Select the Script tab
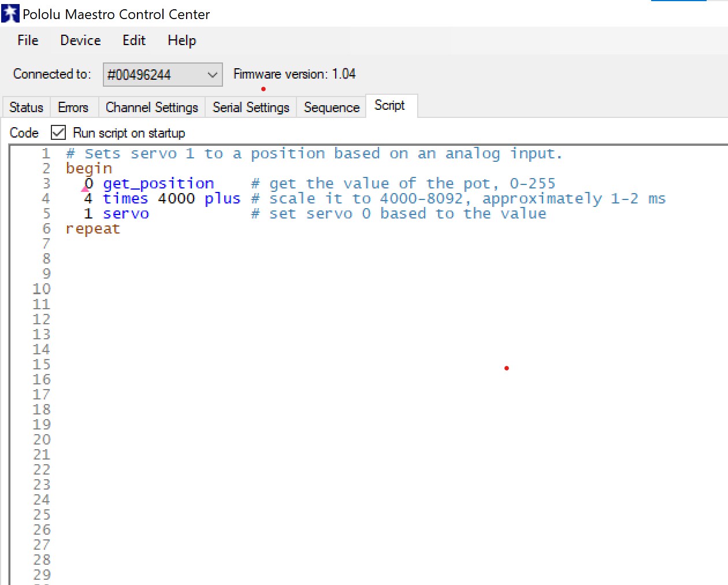Image resolution: width=728 pixels, height=585 pixels. click(389, 106)
